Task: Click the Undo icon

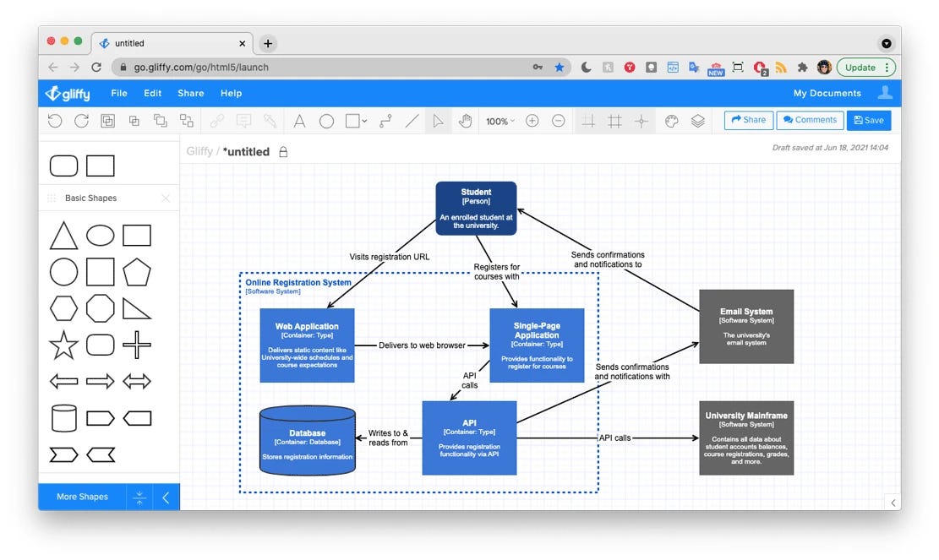Action: coord(55,121)
